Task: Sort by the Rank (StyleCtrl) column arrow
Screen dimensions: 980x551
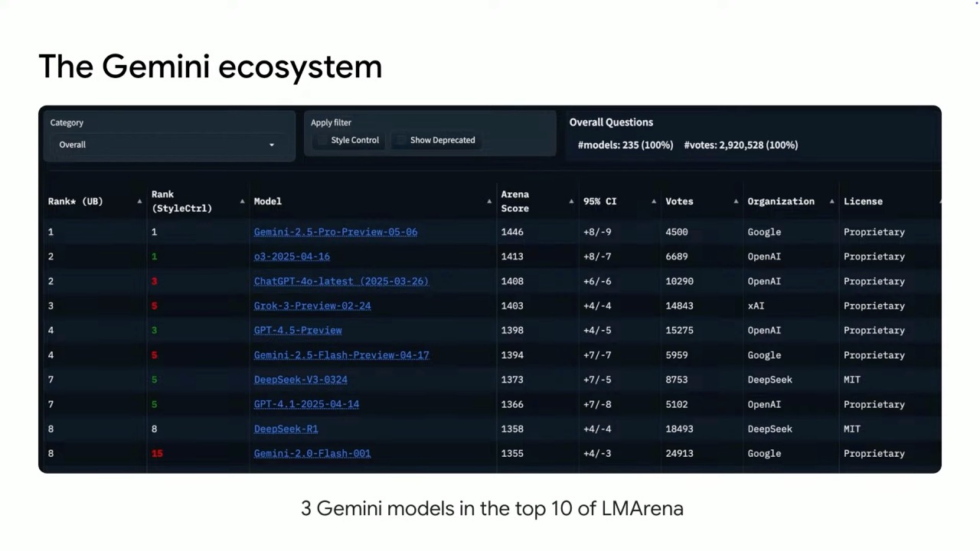Action: 242,201
